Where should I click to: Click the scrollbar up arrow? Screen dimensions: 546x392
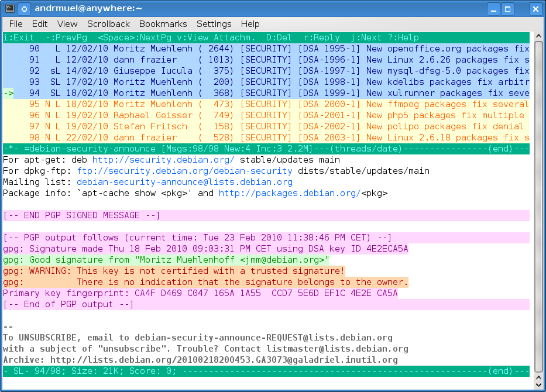(x=538, y=36)
